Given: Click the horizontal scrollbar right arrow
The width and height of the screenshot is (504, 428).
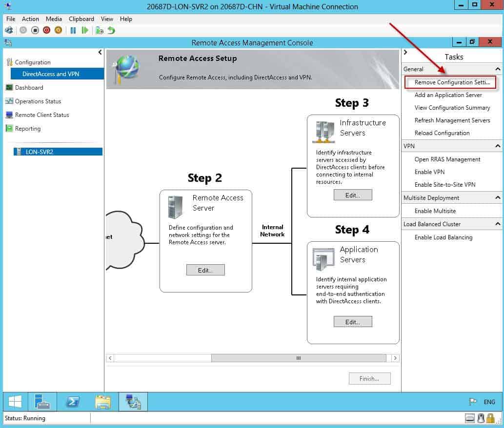Looking at the screenshot, I should pyautogui.click(x=395, y=358).
